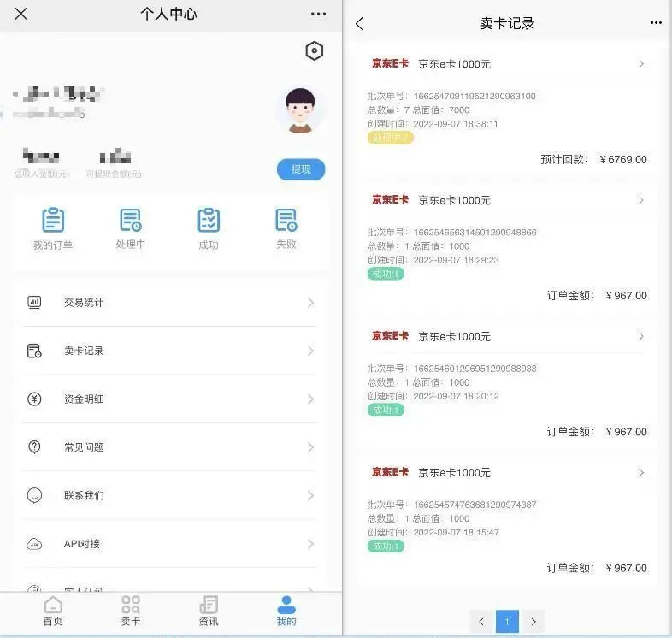
Task: Open the 18:29:23 order detail chevron
Action: pos(641,200)
